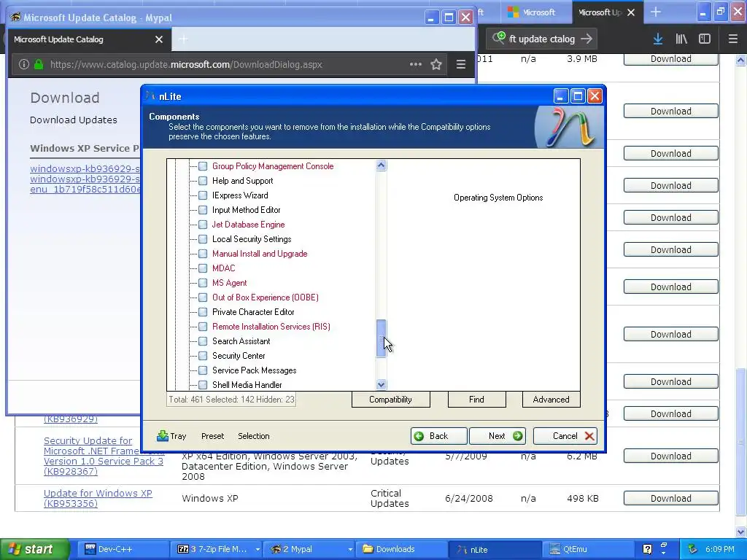Minimize nLite to Tray
Screen dimensions: 747x560
[x=171, y=436]
